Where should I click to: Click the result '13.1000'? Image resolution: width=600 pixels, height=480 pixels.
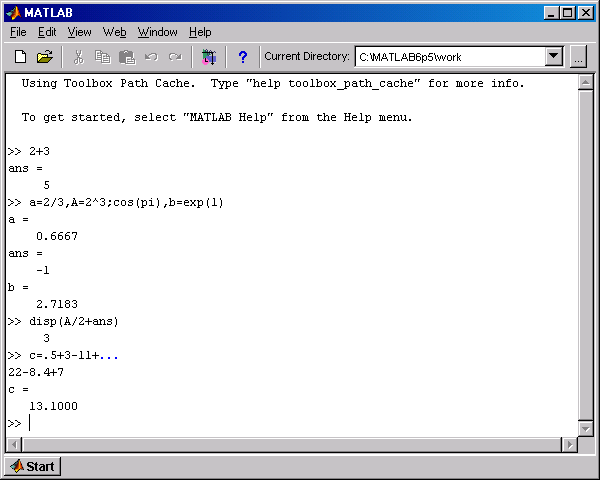54,406
